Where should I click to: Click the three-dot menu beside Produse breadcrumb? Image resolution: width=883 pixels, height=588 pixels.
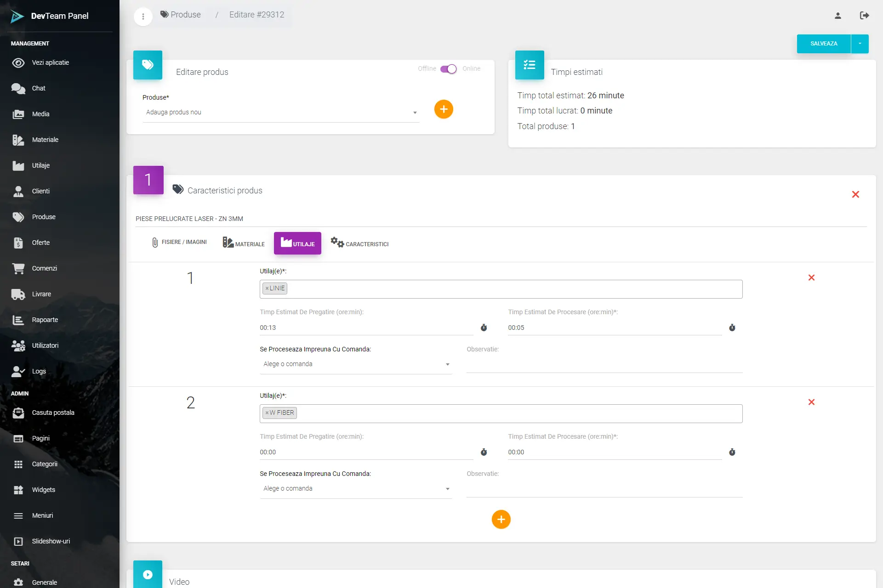143,17
